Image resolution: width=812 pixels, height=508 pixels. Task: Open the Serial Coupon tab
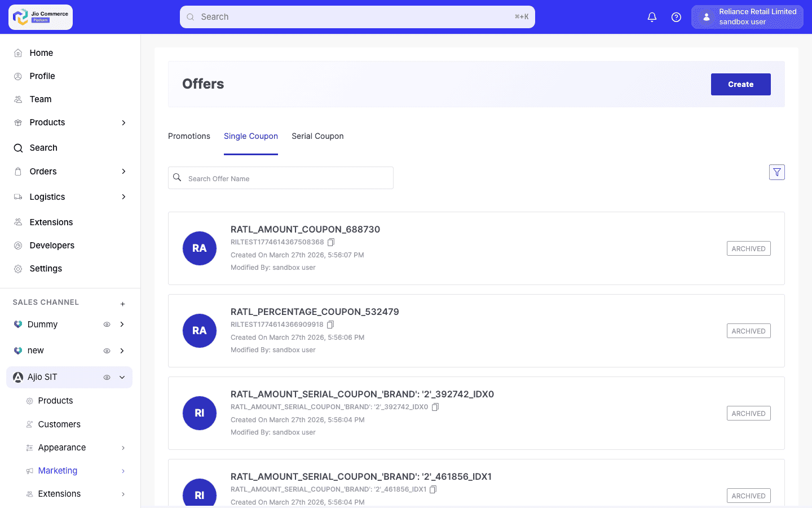(x=317, y=136)
